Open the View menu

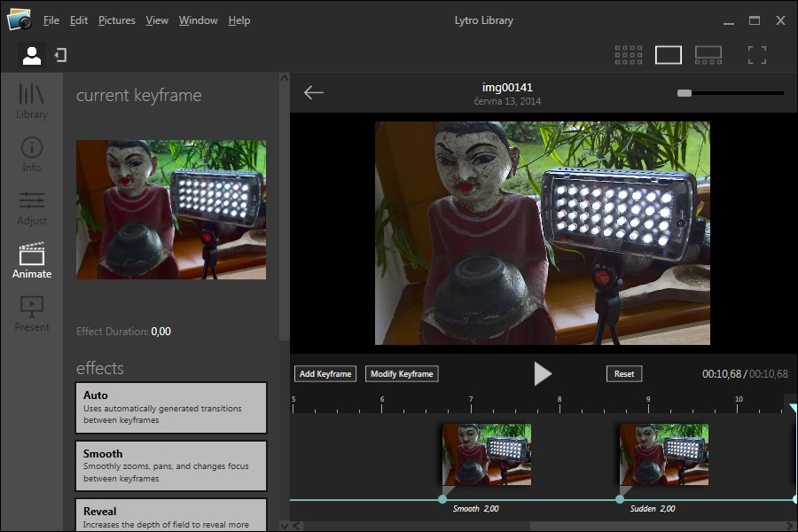(x=157, y=20)
